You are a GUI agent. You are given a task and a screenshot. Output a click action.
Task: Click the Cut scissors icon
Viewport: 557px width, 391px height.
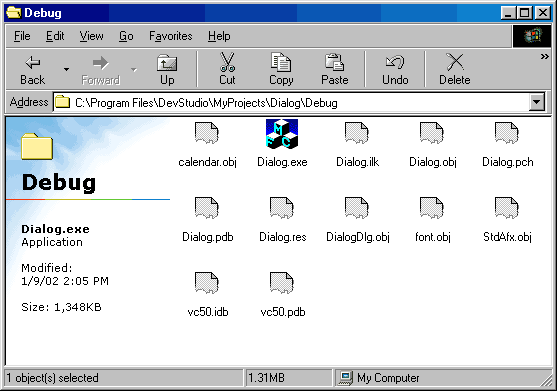click(227, 62)
